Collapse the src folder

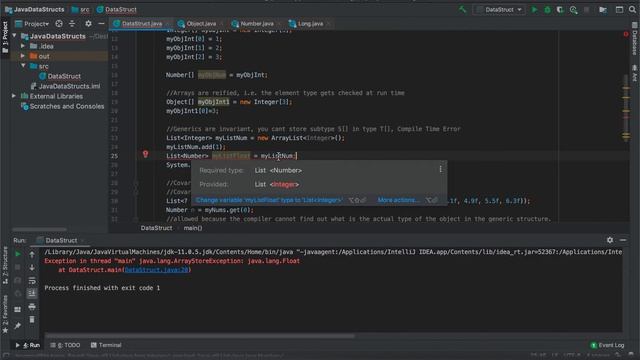[x=23, y=66]
